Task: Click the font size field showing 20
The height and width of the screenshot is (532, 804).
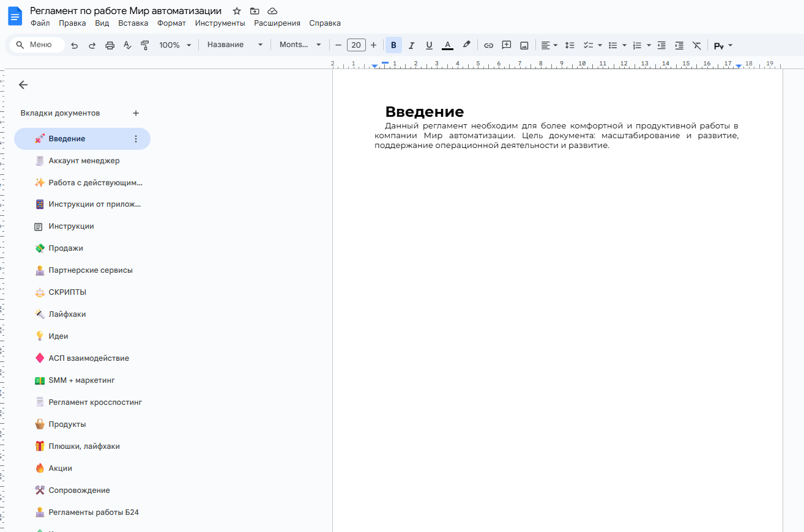Action: point(356,45)
